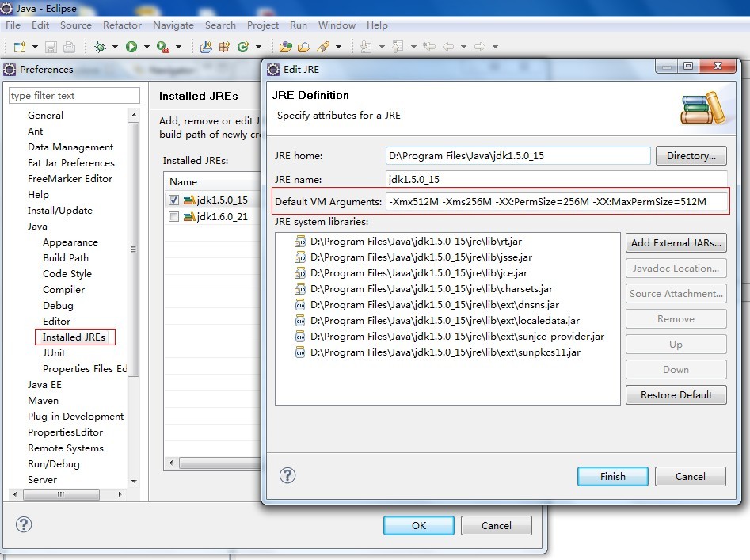Open the dropdown arrow next to Debug icon

coord(115,47)
